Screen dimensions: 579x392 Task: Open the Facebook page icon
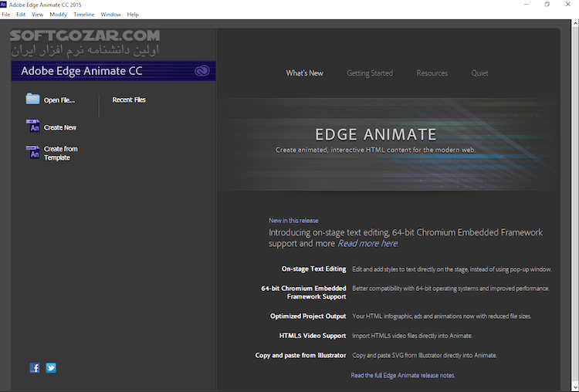coord(34,367)
